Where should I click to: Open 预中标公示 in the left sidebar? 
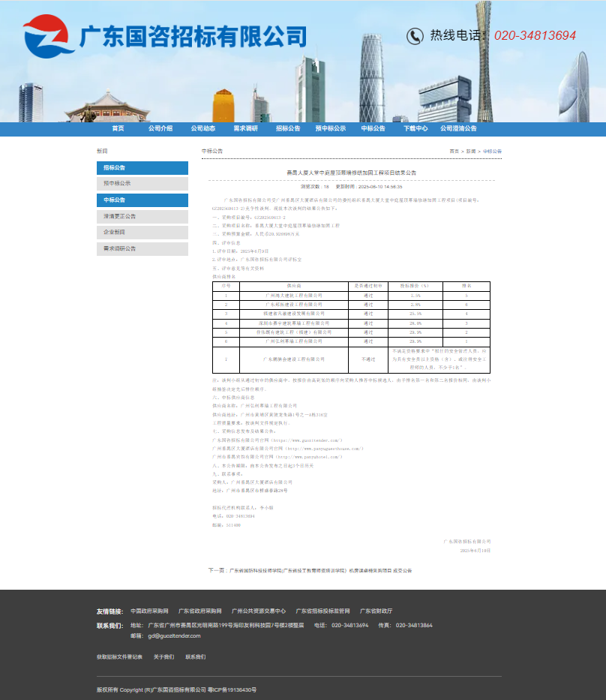point(142,184)
